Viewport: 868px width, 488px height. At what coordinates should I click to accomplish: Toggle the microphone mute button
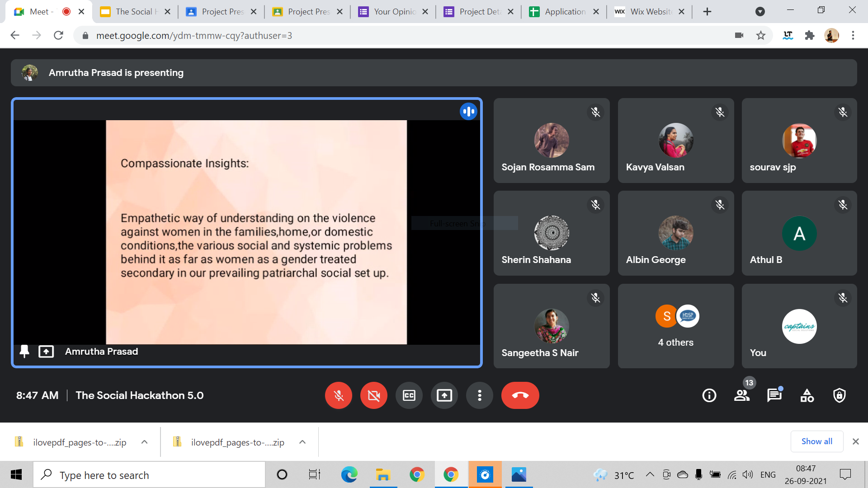[338, 395]
